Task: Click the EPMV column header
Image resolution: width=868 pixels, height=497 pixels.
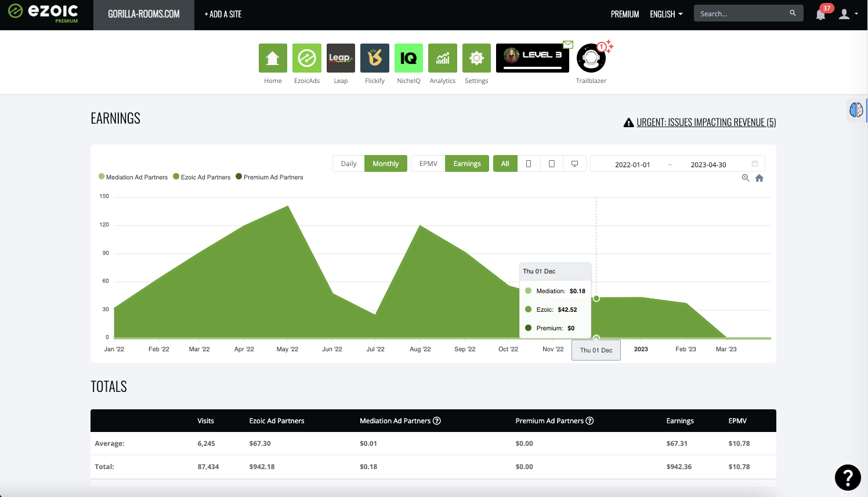Action: pos(737,421)
